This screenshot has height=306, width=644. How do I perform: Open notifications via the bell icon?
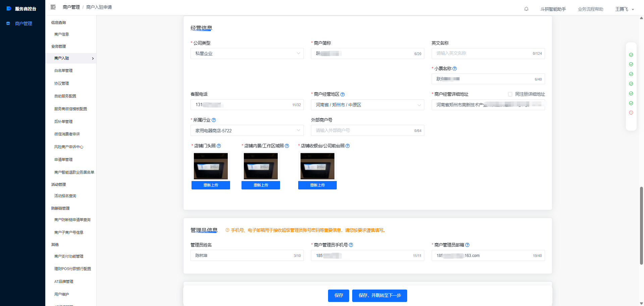pos(526,9)
